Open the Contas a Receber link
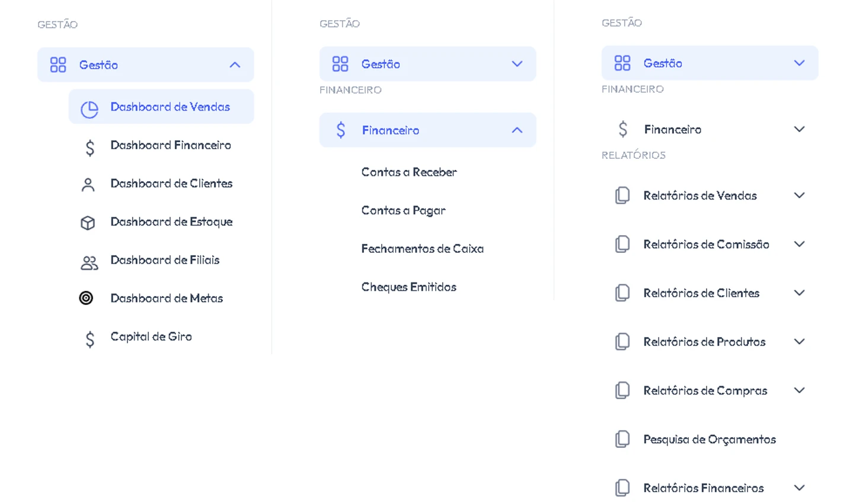This screenshot has height=504, width=853. (x=409, y=172)
